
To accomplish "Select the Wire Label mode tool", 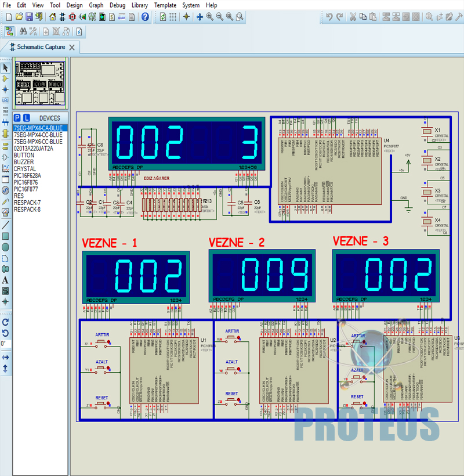I will (x=5, y=100).
